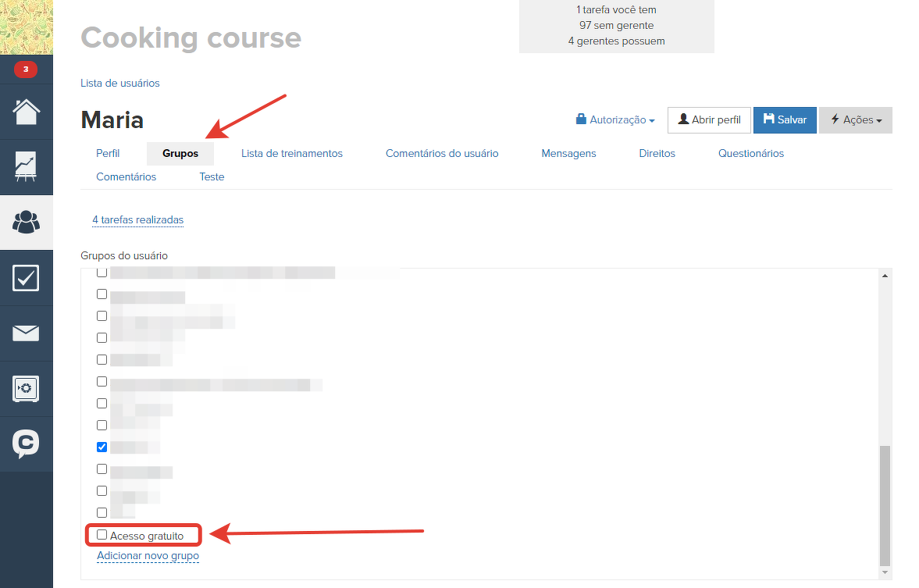The image size is (919, 588).
Task: Switch to the Perfil tab
Action: [108, 154]
